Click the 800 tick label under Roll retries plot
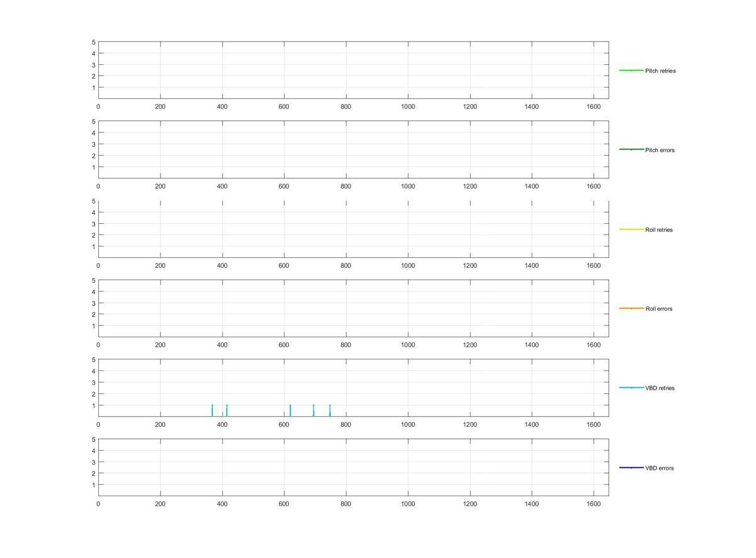 [346, 266]
